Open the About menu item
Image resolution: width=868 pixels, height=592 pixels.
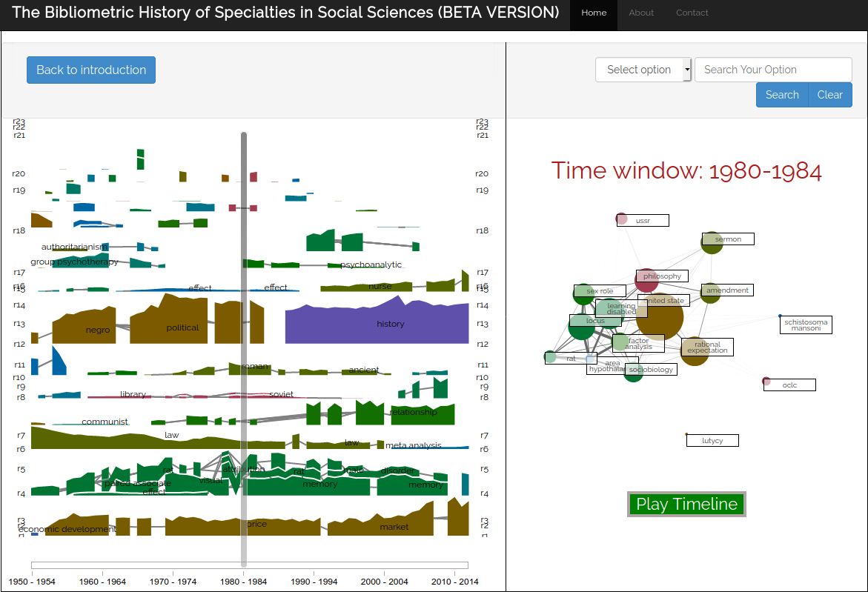point(641,13)
